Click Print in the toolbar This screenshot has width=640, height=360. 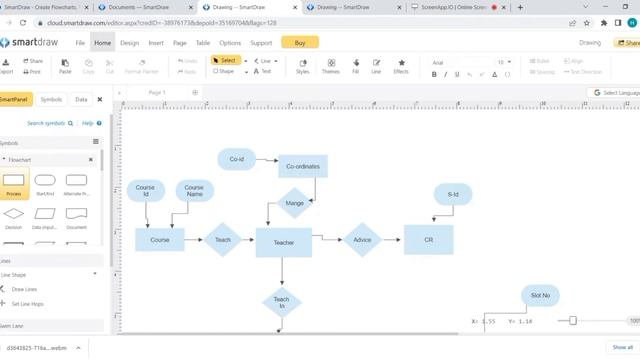coord(32,72)
